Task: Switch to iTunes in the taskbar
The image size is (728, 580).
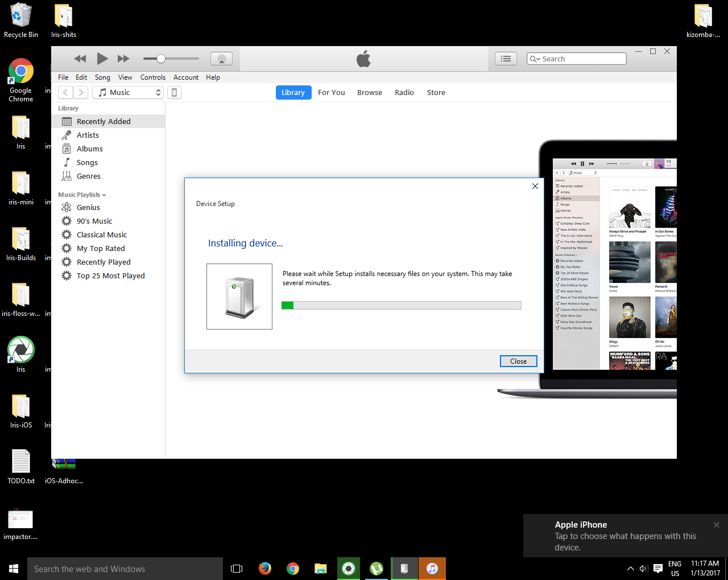Action: pos(432,569)
